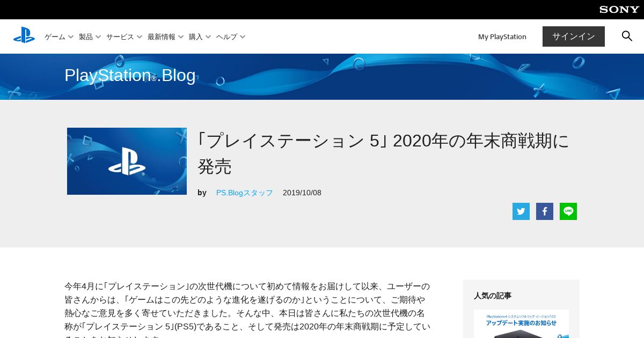Go to My PlayStation
644x338 pixels.
click(502, 36)
